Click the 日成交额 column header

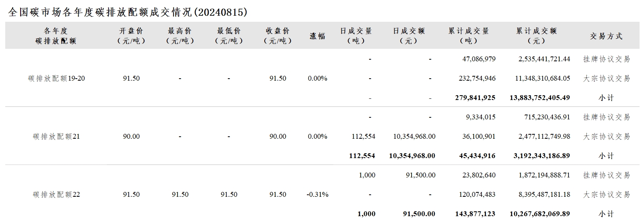pyautogui.click(x=409, y=36)
